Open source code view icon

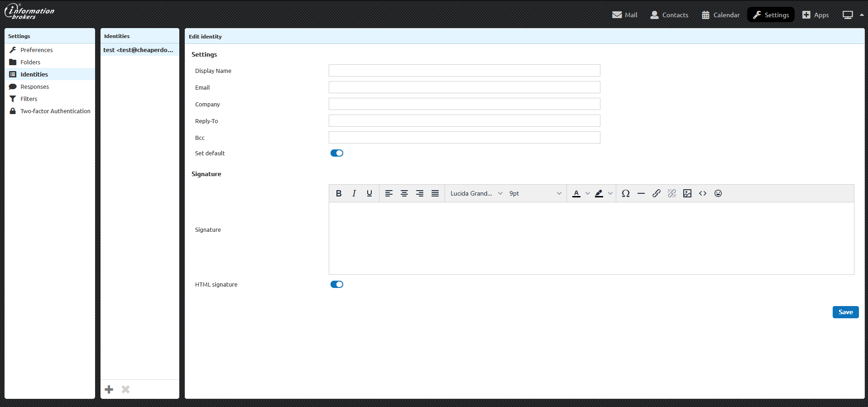coord(703,193)
